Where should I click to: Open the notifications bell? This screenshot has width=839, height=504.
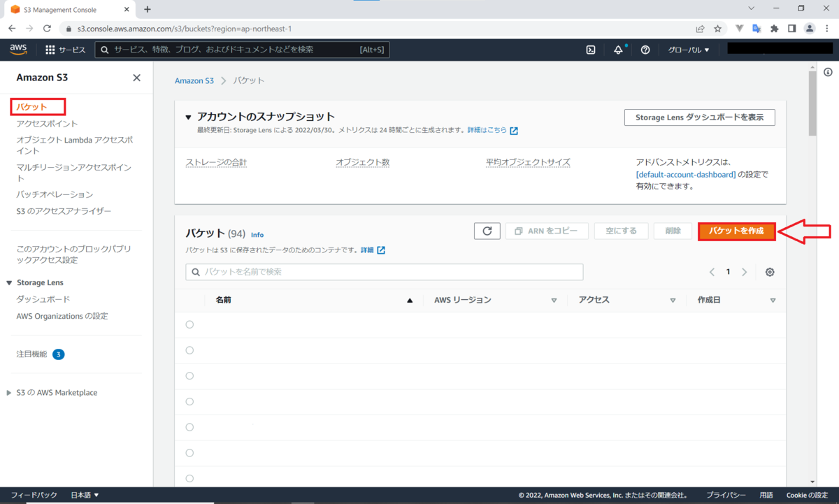click(x=618, y=50)
